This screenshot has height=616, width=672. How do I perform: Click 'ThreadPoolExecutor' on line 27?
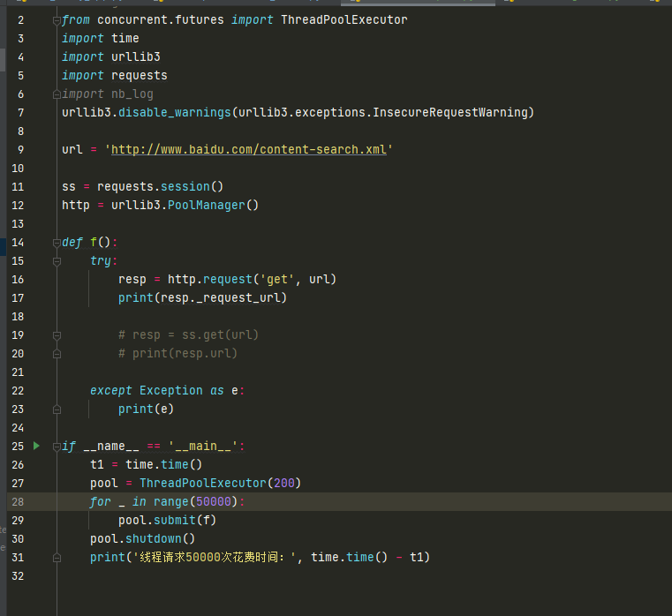tap(203, 484)
